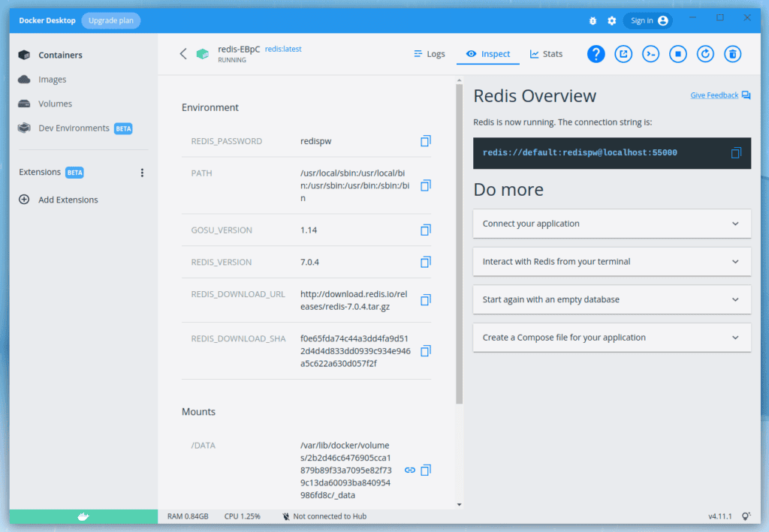769x532 pixels.
Task: Click the feedback icon next to version number
Action: 746,516
